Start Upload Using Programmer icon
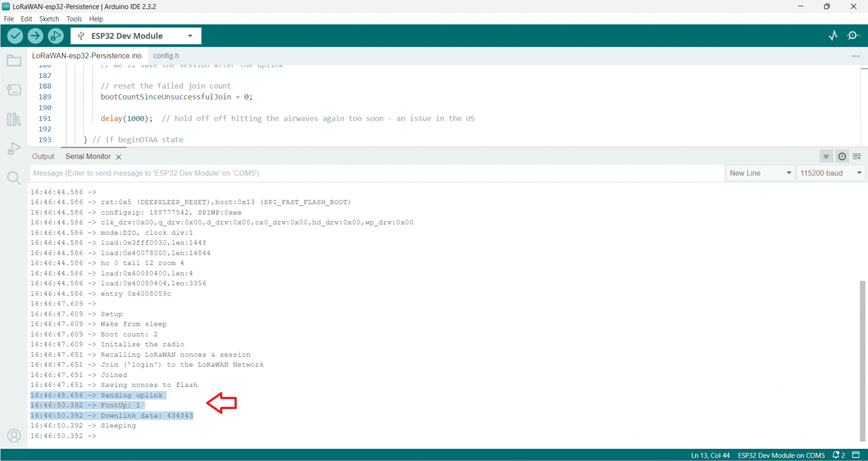This screenshot has width=868, height=461. point(56,35)
